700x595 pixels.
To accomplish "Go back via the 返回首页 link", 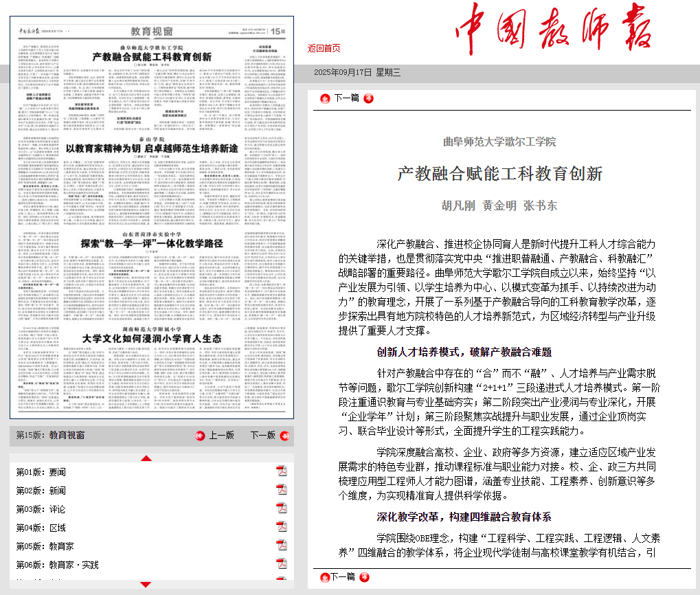I will pyautogui.click(x=324, y=47).
